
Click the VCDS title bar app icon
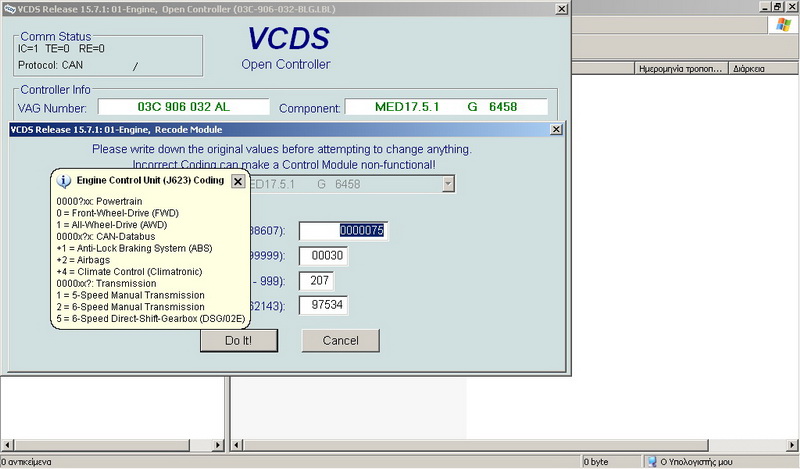pos(9,9)
